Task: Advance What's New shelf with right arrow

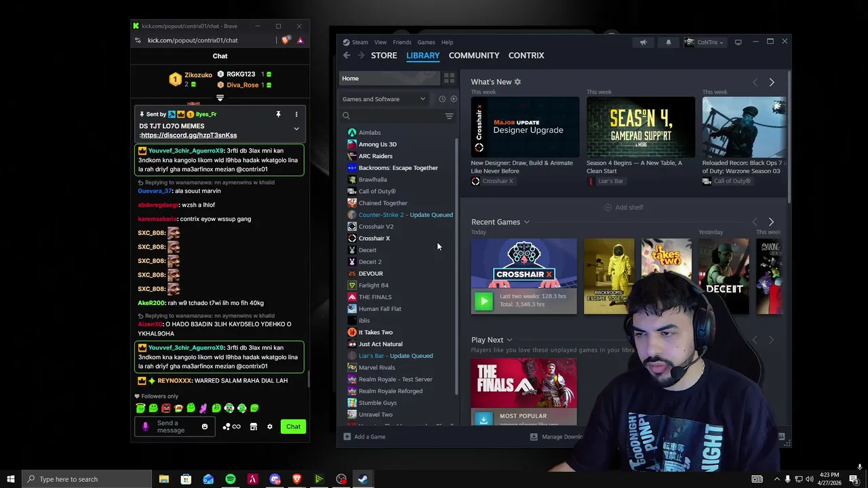Action: point(771,82)
